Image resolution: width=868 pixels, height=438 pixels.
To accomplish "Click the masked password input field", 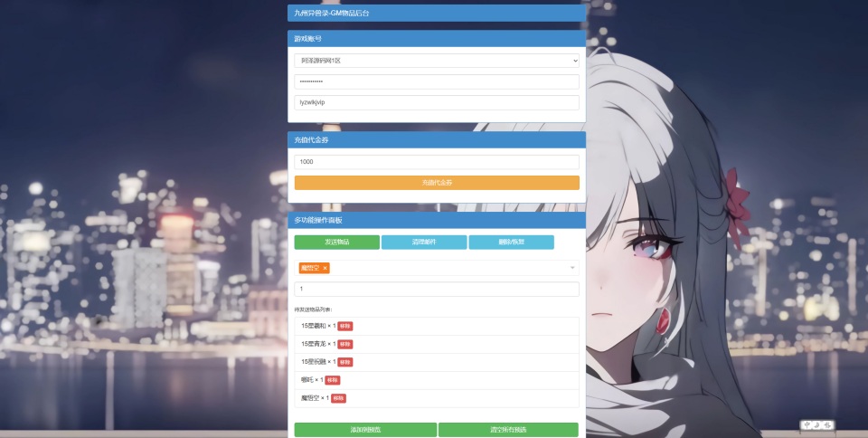I will click(x=436, y=81).
